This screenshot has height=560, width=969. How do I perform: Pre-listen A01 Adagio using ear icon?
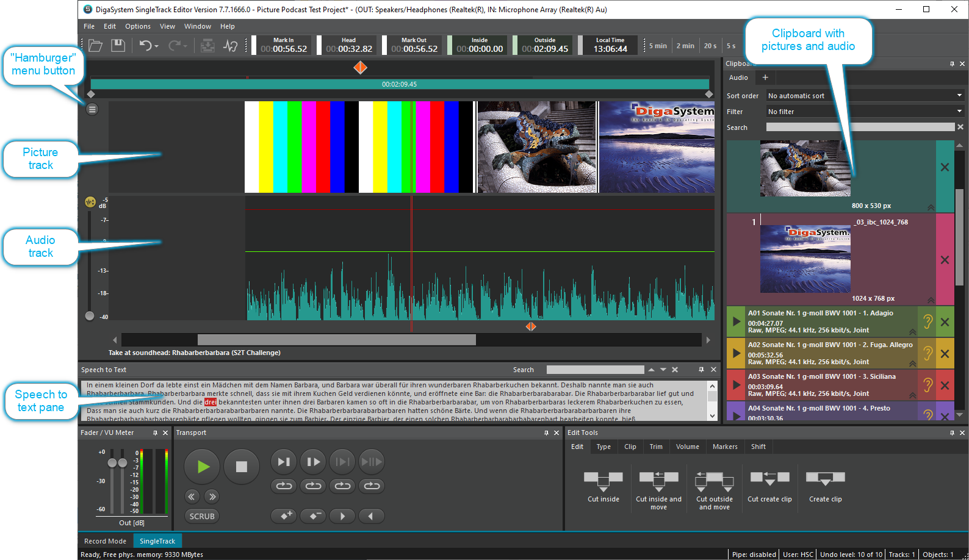(928, 321)
